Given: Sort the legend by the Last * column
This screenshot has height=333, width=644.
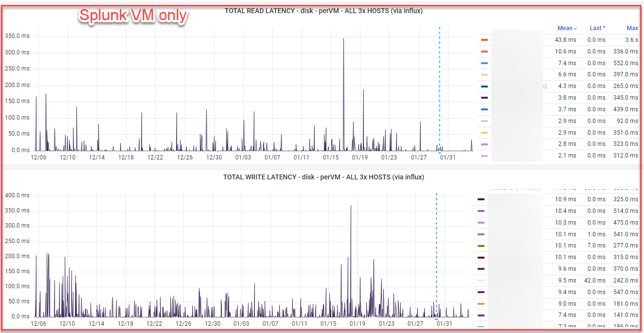Looking at the screenshot, I should pos(598,28).
